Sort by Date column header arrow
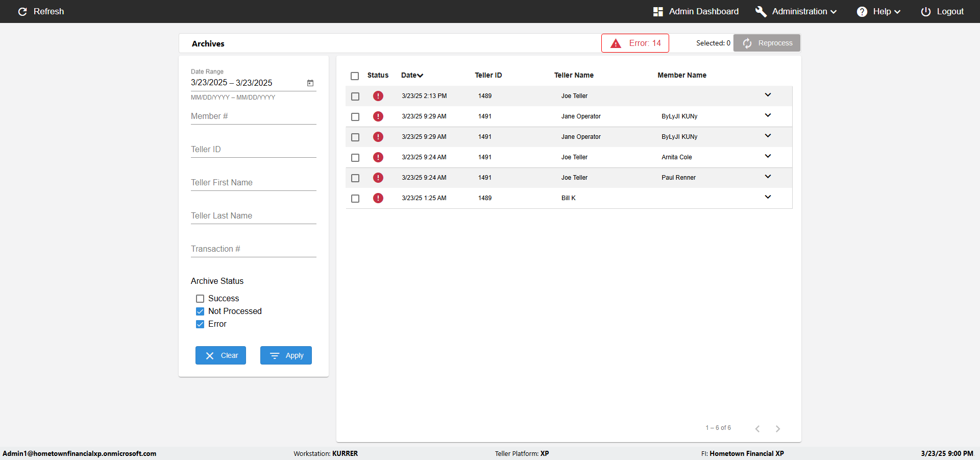The height and width of the screenshot is (460, 980). 420,76
